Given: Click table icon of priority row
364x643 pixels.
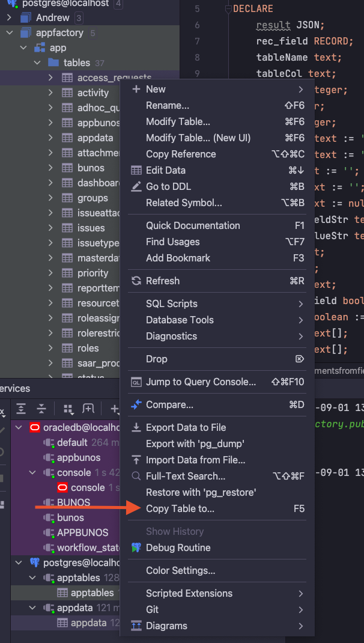Looking at the screenshot, I should click(x=67, y=273).
